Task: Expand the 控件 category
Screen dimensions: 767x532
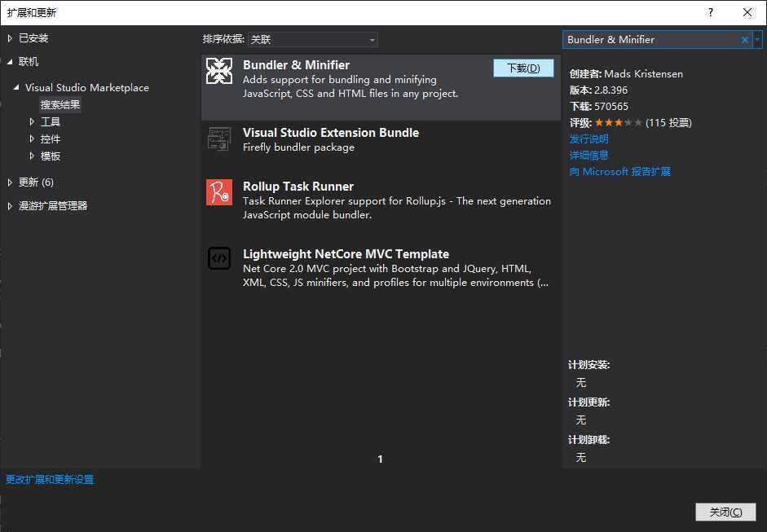Action: 32,138
